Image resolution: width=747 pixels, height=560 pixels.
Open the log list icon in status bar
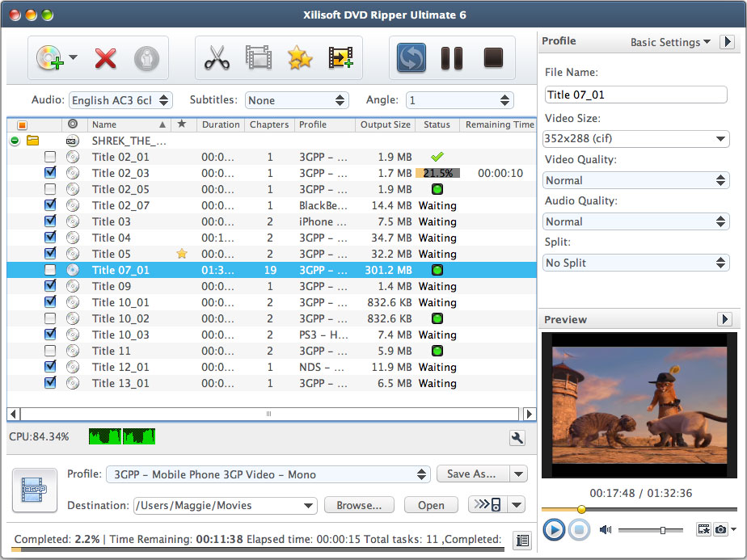click(522, 540)
